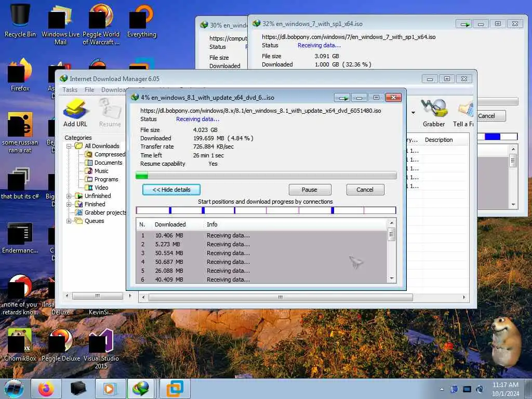Click the Add URL toolbar icon

75,113
